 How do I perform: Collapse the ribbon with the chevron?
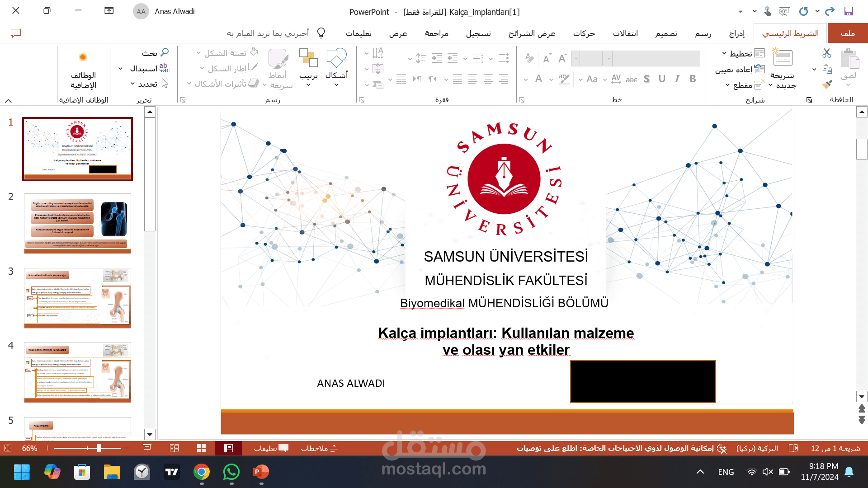pos(8,101)
